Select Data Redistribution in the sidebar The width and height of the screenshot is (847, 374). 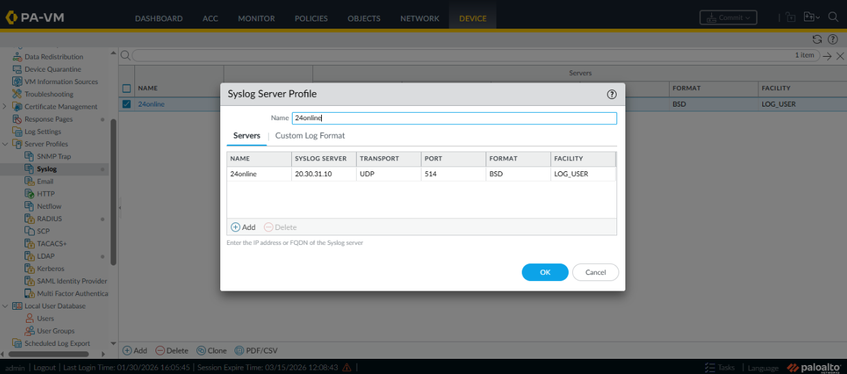53,57
